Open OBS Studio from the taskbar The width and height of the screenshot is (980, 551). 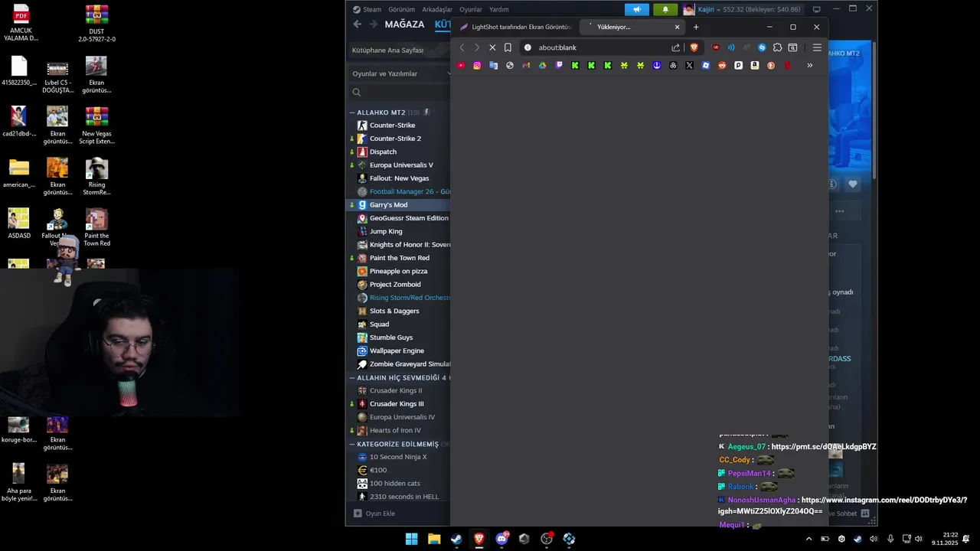point(547,539)
